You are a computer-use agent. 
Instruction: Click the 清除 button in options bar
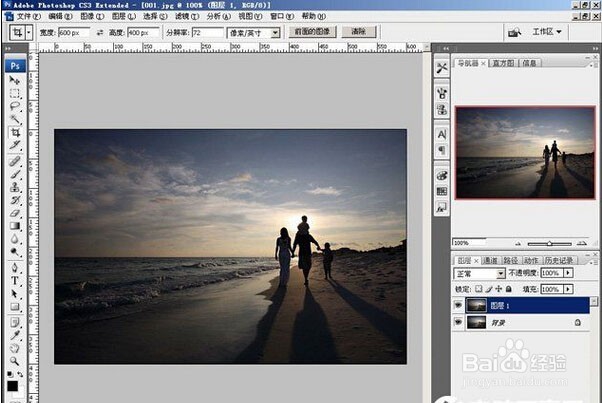click(x=359, y=32)
